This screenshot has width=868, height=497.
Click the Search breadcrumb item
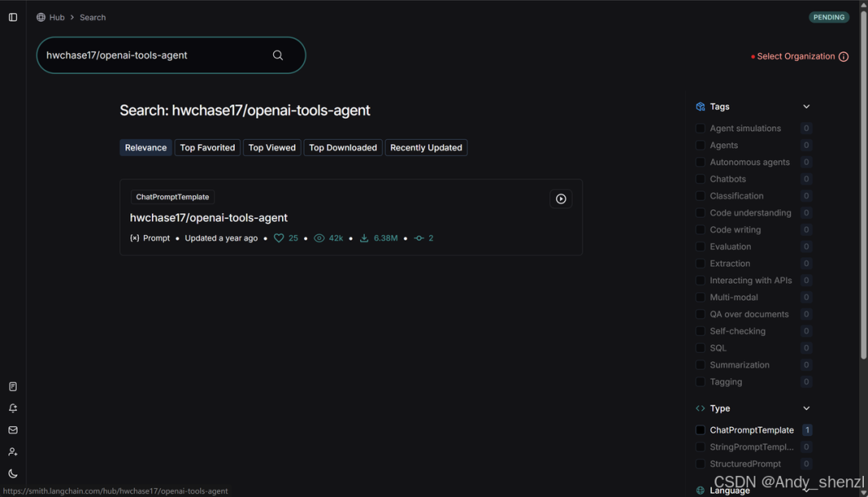(92, 17)
